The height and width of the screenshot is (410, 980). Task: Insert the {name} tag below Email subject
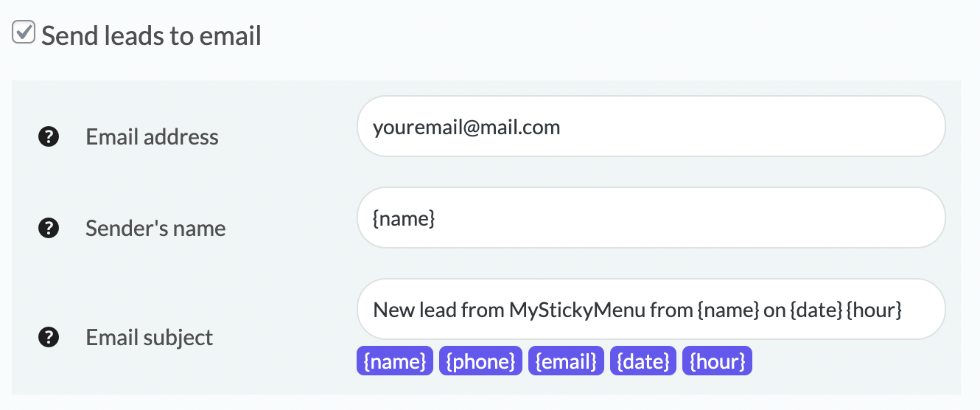point(395,361)
